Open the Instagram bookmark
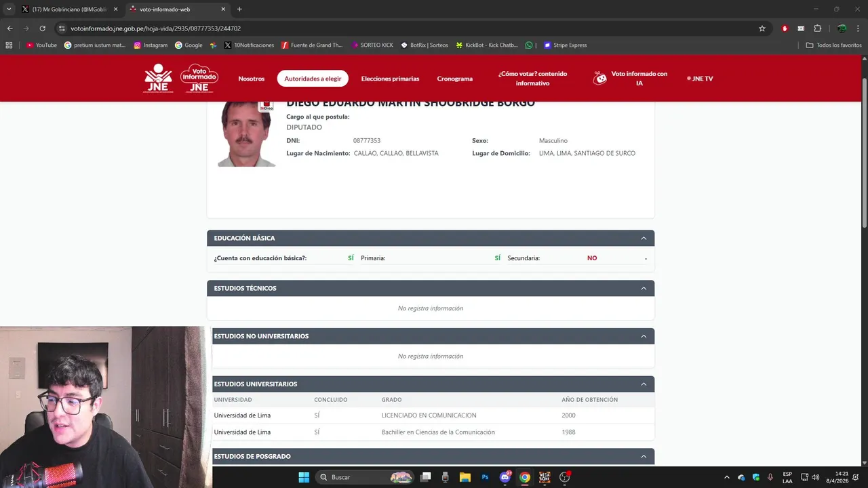868x488 pixels. tap(151, 45)
